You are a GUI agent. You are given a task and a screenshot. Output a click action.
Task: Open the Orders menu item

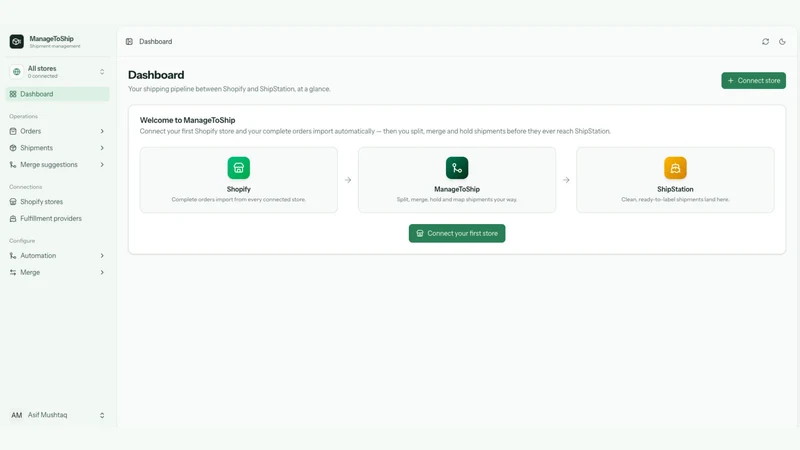tap(58, 131)
